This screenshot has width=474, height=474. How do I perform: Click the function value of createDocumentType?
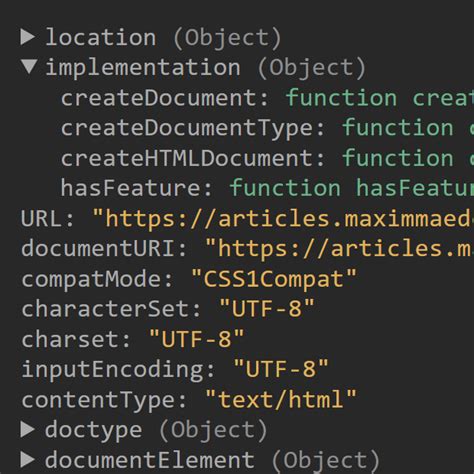pos(408,128)
